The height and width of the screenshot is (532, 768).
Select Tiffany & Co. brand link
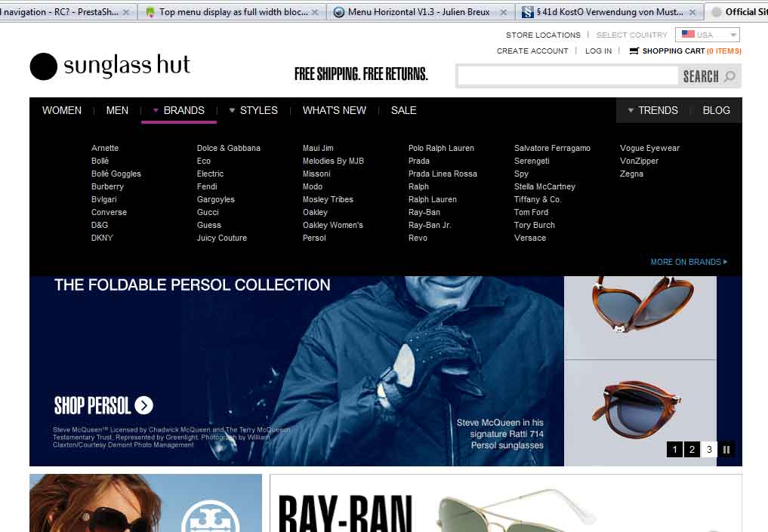538,200
